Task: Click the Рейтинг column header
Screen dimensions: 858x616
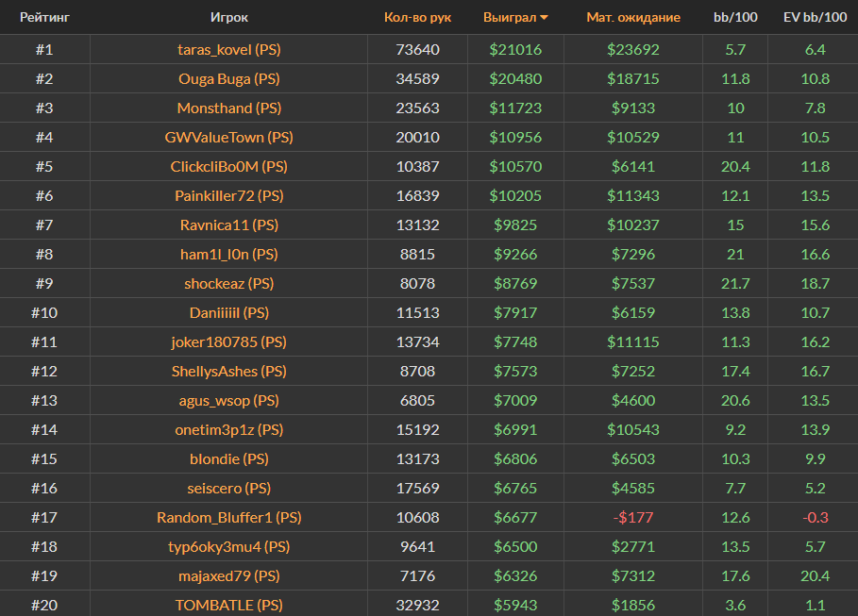Action: [44, 17]
